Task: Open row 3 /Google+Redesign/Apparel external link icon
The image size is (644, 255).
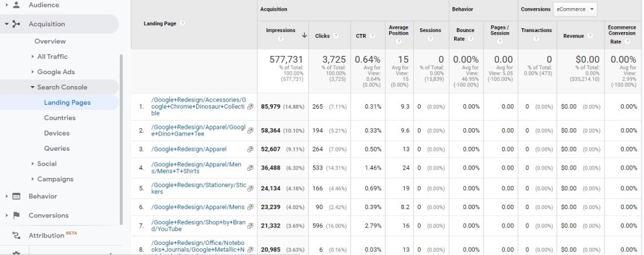Action: click(x=250, y=149)
